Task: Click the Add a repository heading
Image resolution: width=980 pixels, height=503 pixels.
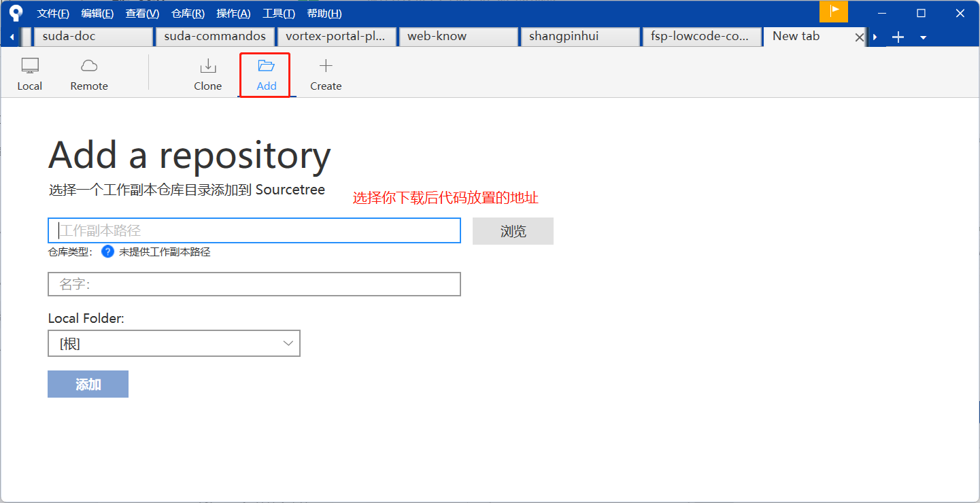Action: click(x=190, y=155)
